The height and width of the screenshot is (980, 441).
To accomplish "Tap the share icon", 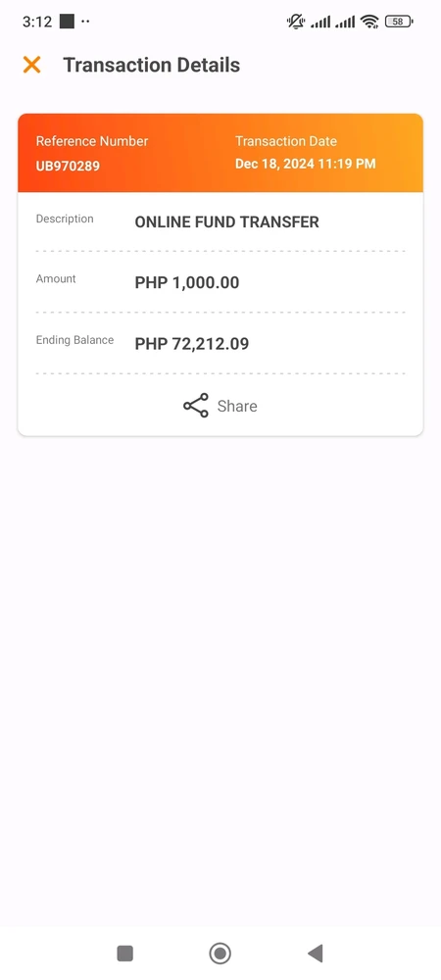I will click(196, 406).
